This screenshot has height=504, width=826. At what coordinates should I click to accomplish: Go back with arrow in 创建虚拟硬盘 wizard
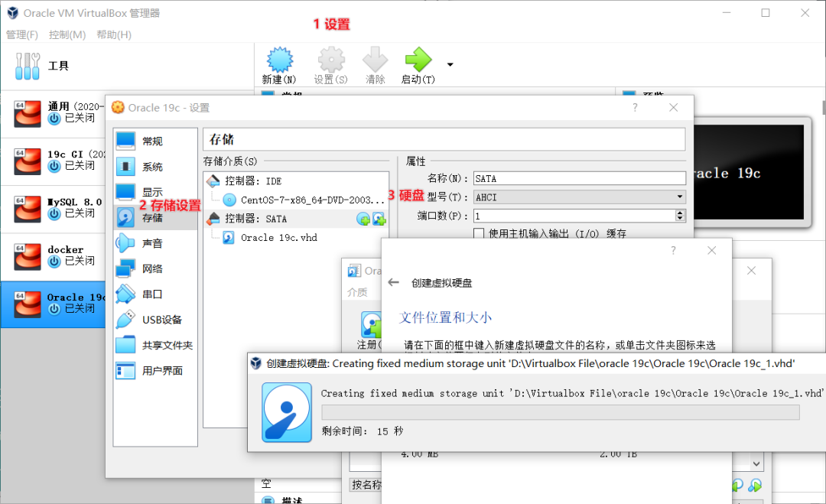click(394, 282)
